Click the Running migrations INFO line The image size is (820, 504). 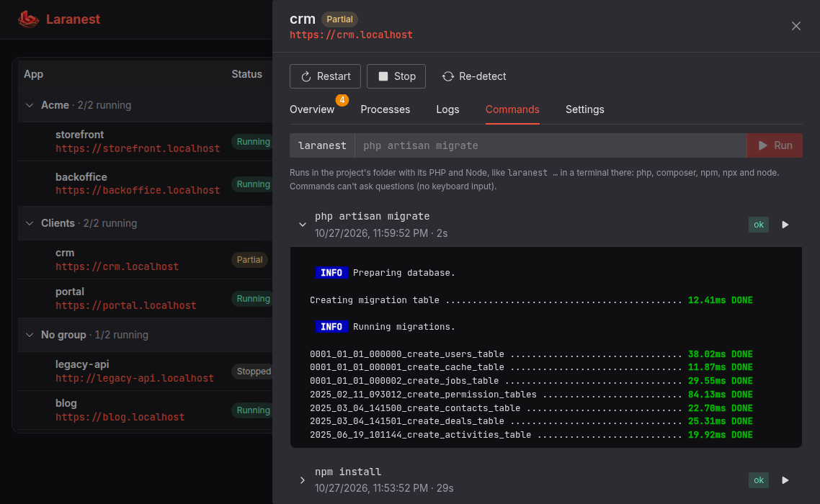[x=386, y=327]
